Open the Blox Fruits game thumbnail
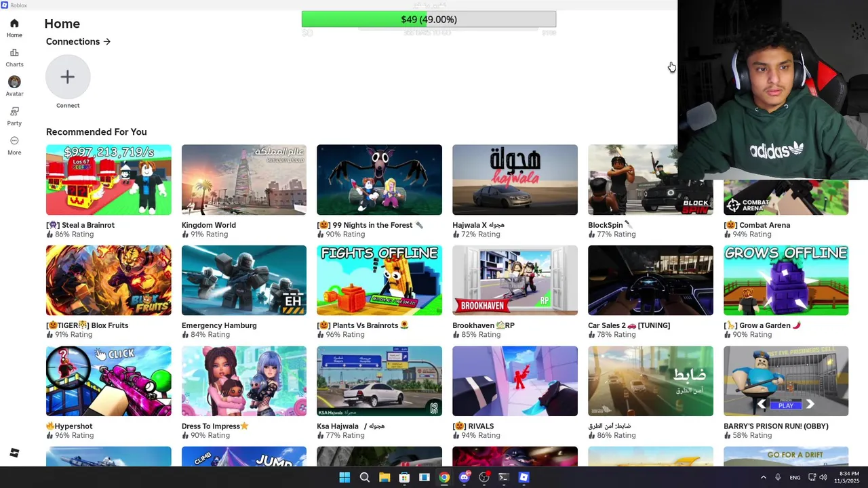Viewport: 868px width, 488px height. [x=108, y=281]
